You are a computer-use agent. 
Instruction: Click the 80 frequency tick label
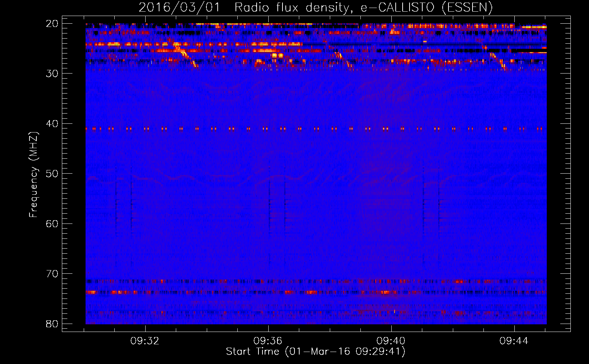click(52, 324)
